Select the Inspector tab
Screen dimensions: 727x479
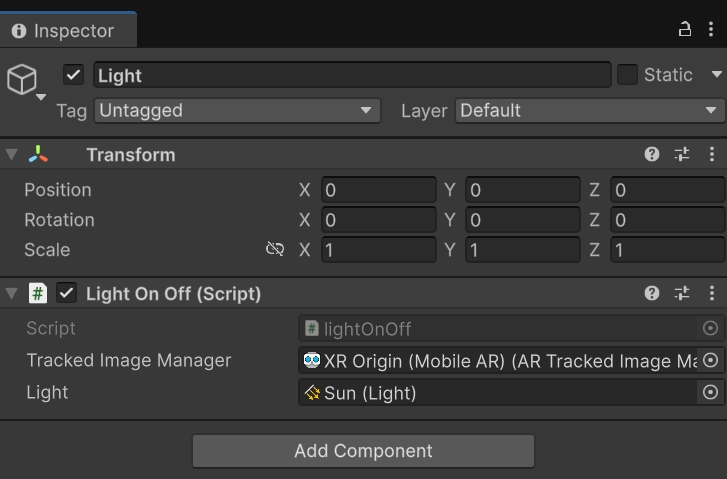64,30
